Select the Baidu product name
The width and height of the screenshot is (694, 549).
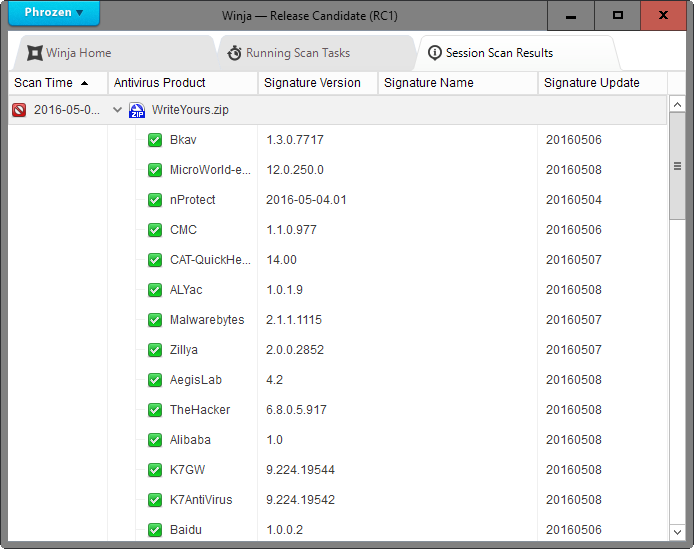point(186,530)
